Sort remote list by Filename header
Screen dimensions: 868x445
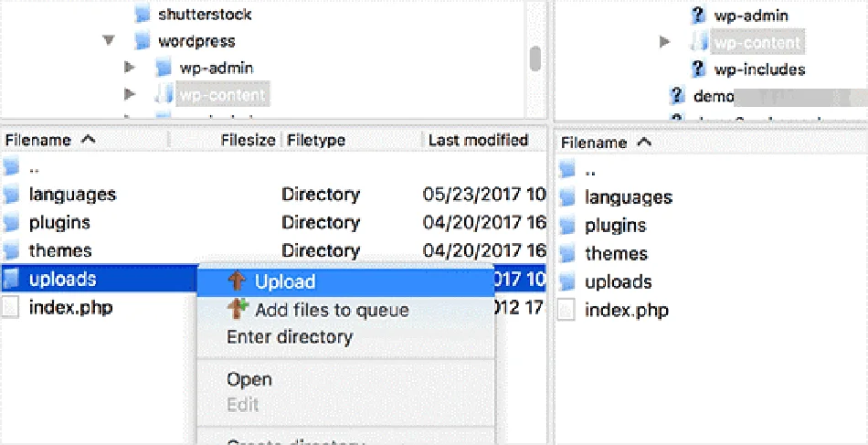tap(594, 143)
